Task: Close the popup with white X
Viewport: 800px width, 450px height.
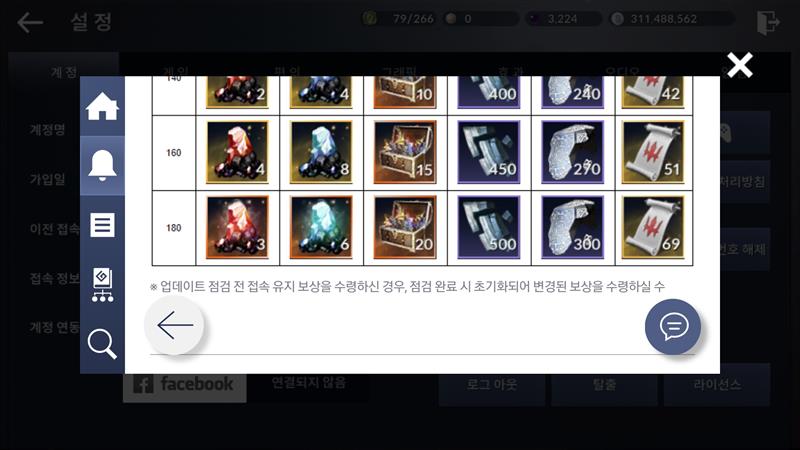Action: click(x=740, y=65)
